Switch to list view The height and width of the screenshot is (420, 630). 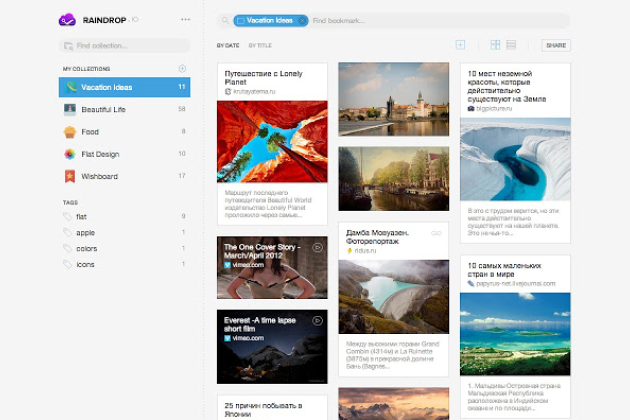[x=511, y=45]
